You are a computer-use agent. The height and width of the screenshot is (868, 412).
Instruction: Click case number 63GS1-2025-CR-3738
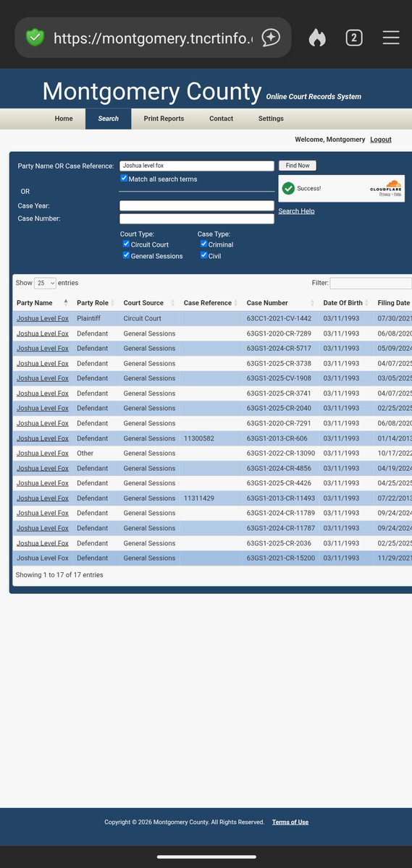click(x=279, y=364)
